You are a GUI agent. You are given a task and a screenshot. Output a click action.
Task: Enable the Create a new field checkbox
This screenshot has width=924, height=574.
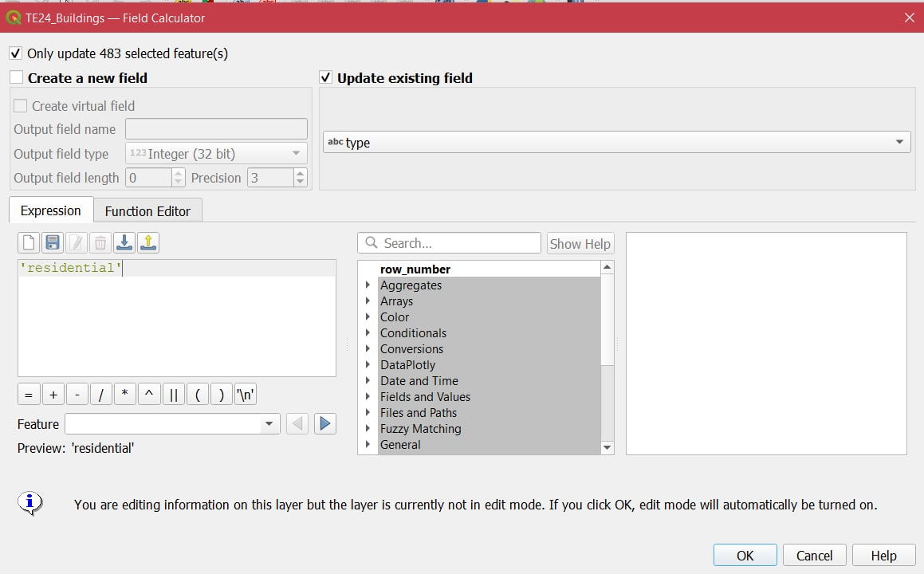(x=17, y=78)
